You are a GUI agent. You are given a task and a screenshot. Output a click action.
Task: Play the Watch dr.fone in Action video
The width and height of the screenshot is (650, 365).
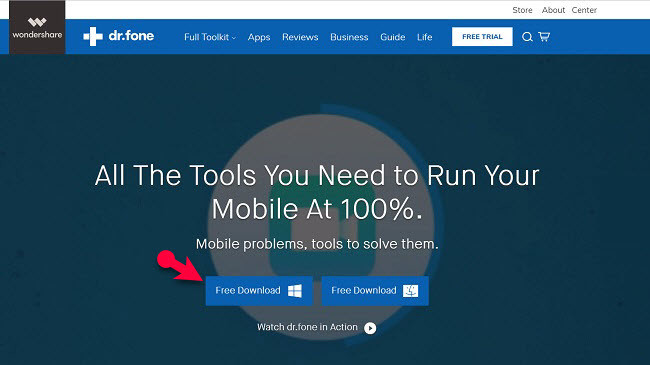[x=370, y=328]
